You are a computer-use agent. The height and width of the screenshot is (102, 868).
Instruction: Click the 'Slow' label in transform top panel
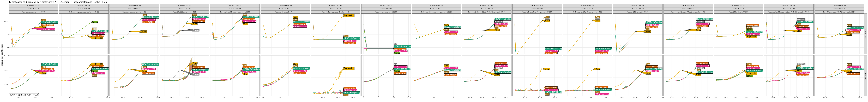(144, 32)
